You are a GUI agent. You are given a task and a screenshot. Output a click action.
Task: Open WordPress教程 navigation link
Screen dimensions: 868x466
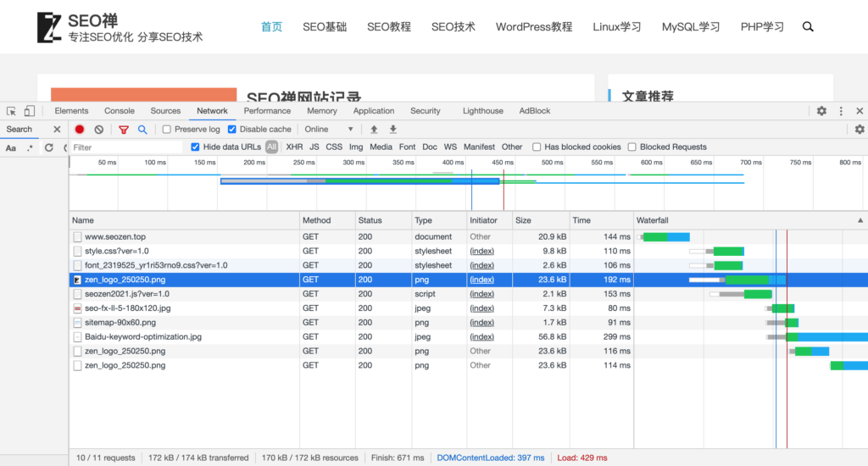(x=534, y=26)
